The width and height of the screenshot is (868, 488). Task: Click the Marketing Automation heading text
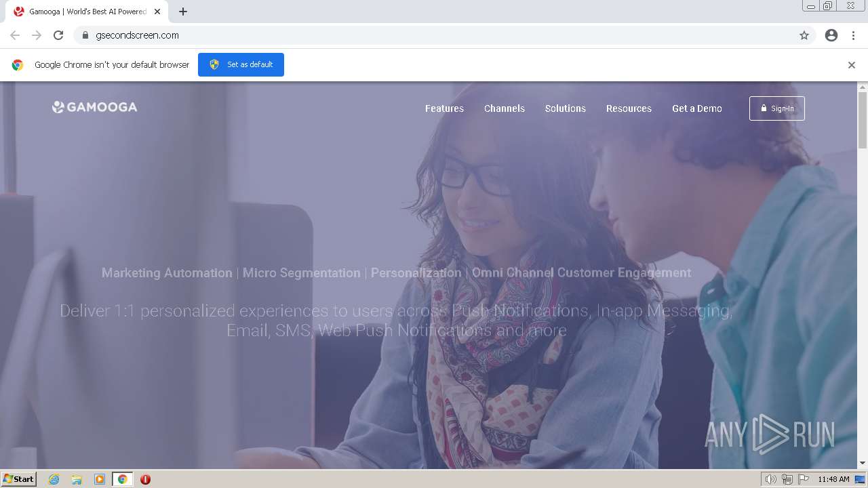tap(167, 273)
